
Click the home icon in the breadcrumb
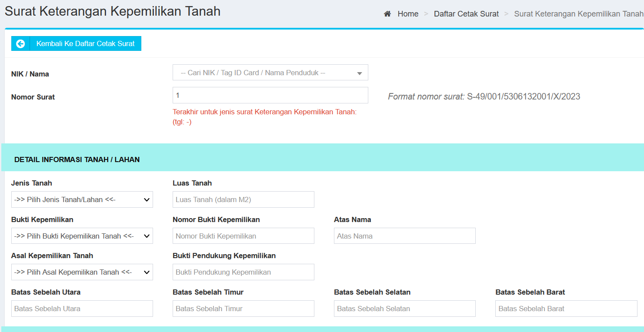click(x=387, y=13)
